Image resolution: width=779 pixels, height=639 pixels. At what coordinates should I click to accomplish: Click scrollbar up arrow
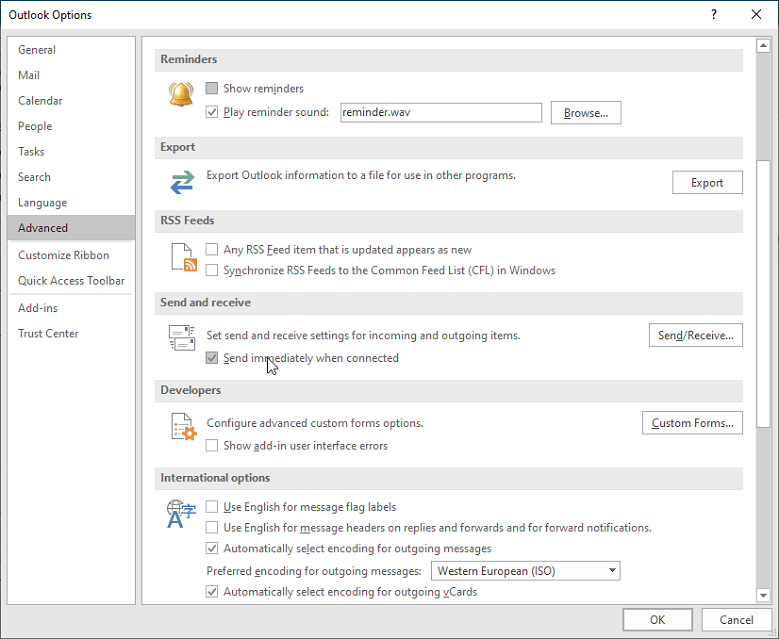(x=763, y=46)
